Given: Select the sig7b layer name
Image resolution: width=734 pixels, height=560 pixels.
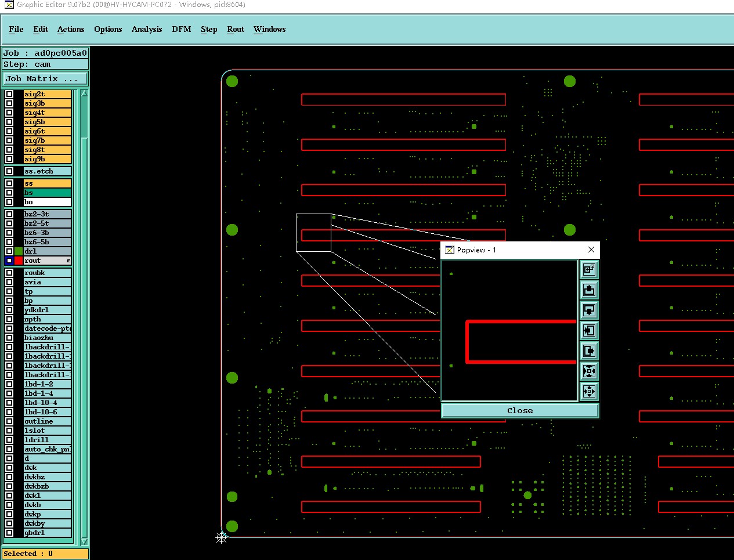Looking at the screenshot, I should 47,140.
